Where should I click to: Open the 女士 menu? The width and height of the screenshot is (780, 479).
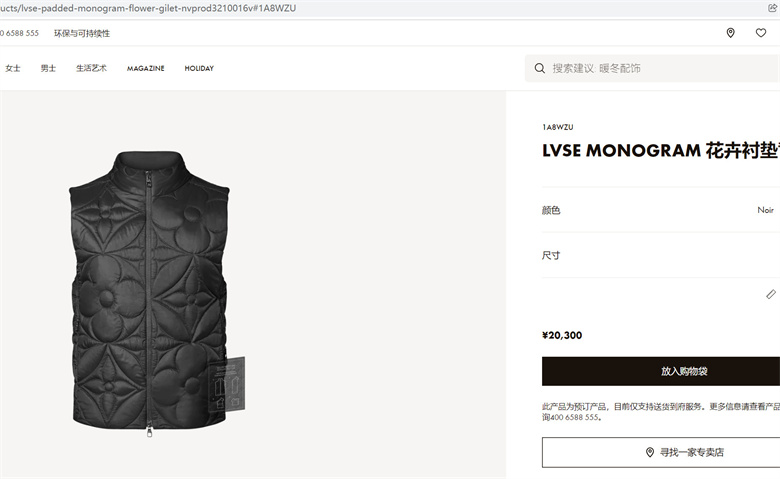point(13,68)
